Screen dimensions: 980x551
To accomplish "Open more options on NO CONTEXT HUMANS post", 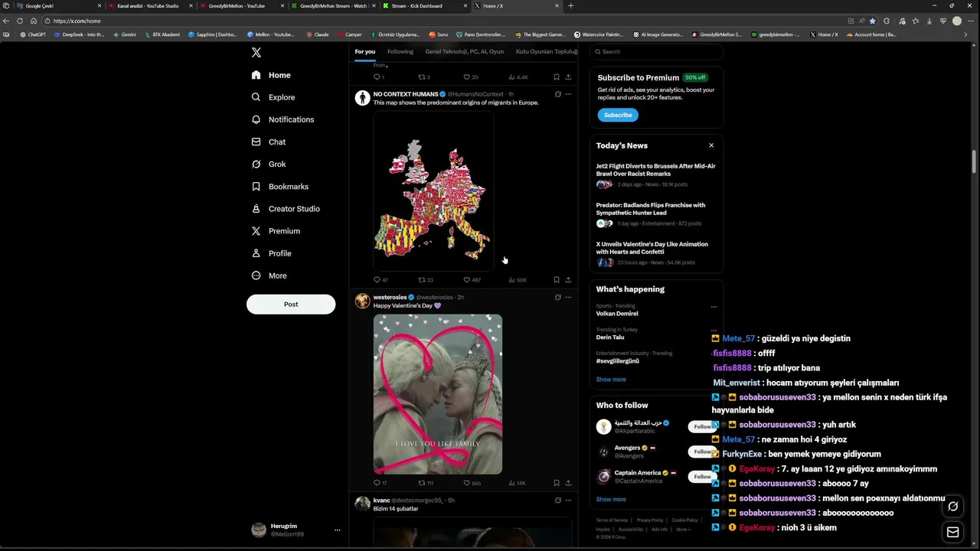I will point(568,94).
